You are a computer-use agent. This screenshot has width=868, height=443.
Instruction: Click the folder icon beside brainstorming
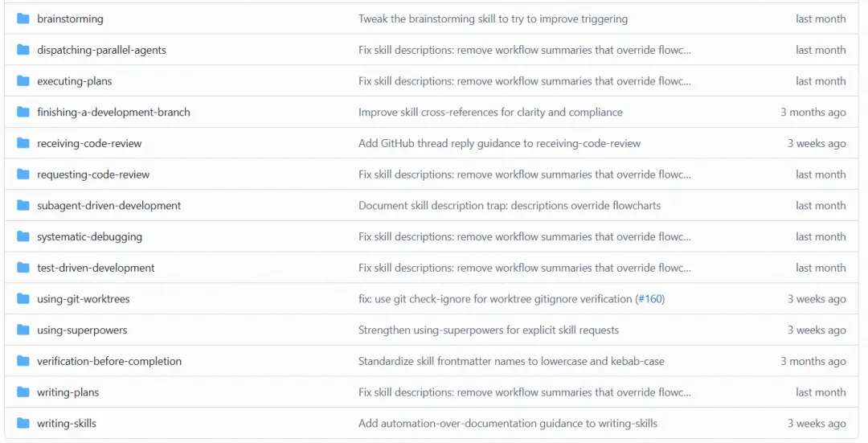click(23, 18)
